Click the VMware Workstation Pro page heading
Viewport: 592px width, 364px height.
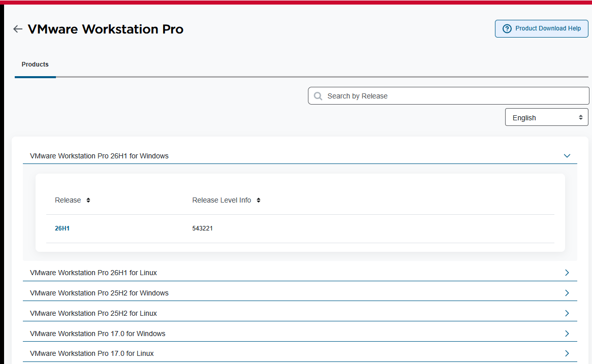[x=106, y=29]
